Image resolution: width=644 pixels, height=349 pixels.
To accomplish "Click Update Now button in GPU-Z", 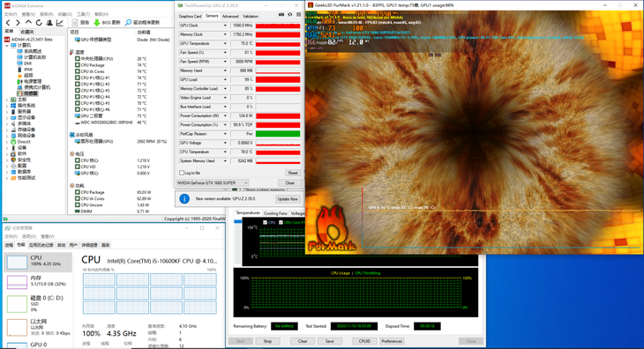I will tap(288, 199).
